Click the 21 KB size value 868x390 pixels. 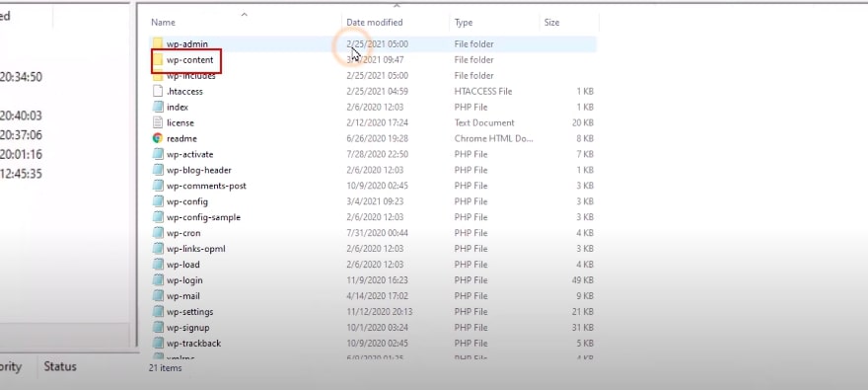pos(582,312)
